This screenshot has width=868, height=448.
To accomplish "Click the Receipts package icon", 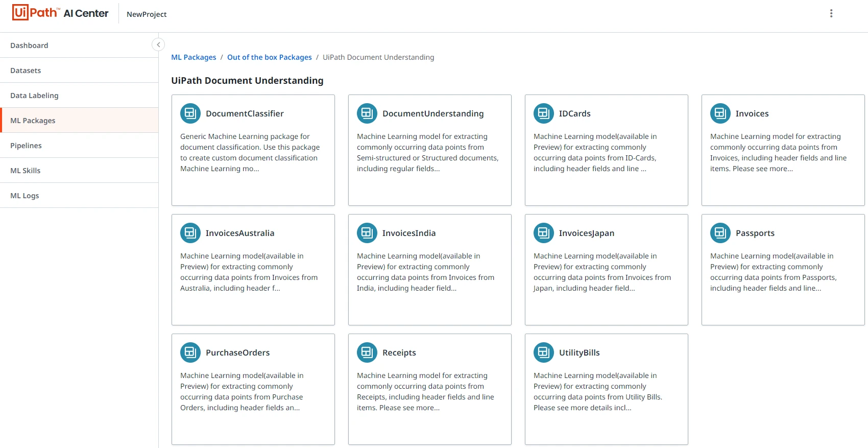I will pos(367,352).
